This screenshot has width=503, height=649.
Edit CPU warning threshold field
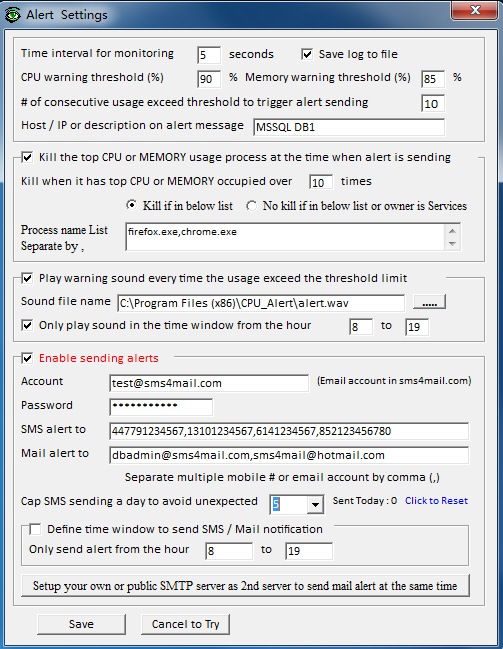(209, 79)
